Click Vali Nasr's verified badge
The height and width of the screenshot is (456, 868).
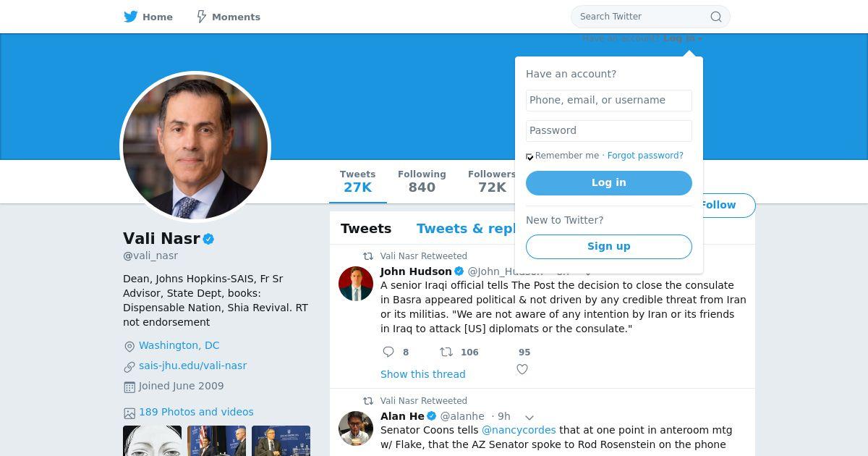coord(208,239)
